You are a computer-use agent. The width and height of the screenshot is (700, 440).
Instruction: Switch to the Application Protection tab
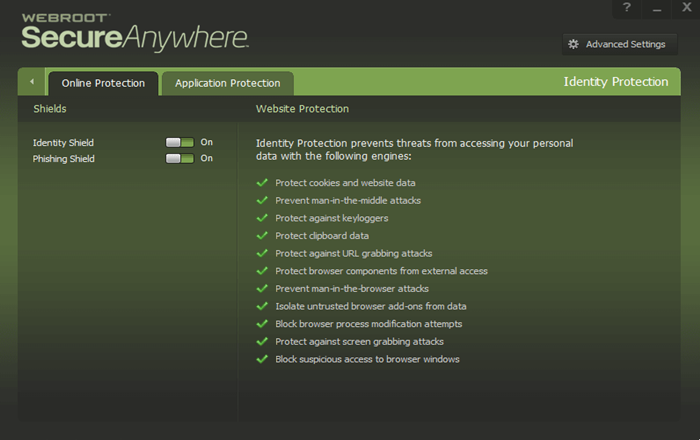pos(228,83)
